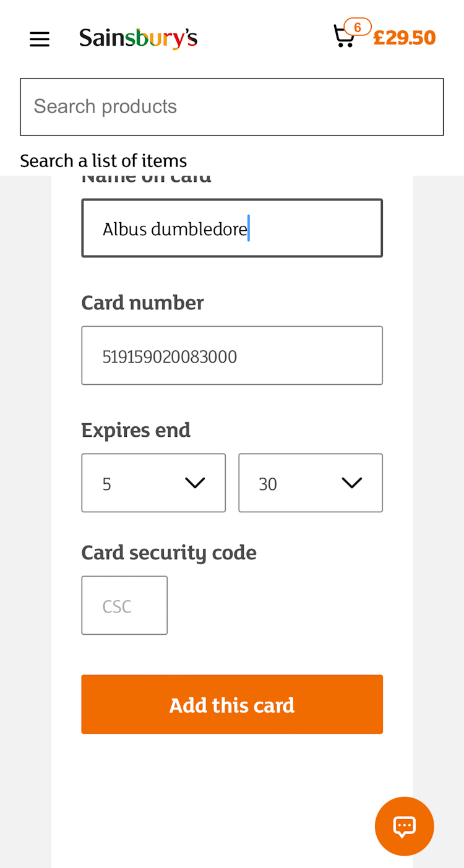Focus the CSC security code field
464x868 pixels.
tap(124, 605)
